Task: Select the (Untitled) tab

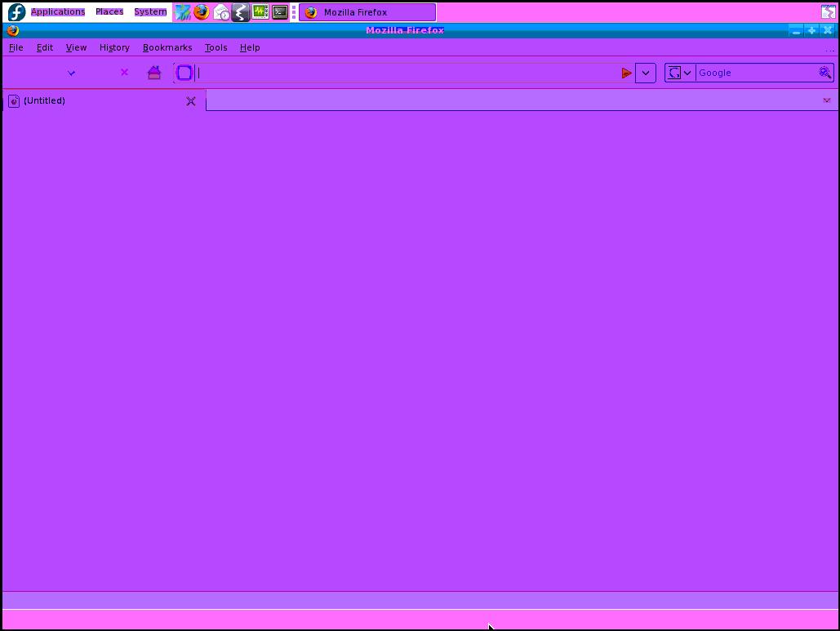Action: coord(90,100)
